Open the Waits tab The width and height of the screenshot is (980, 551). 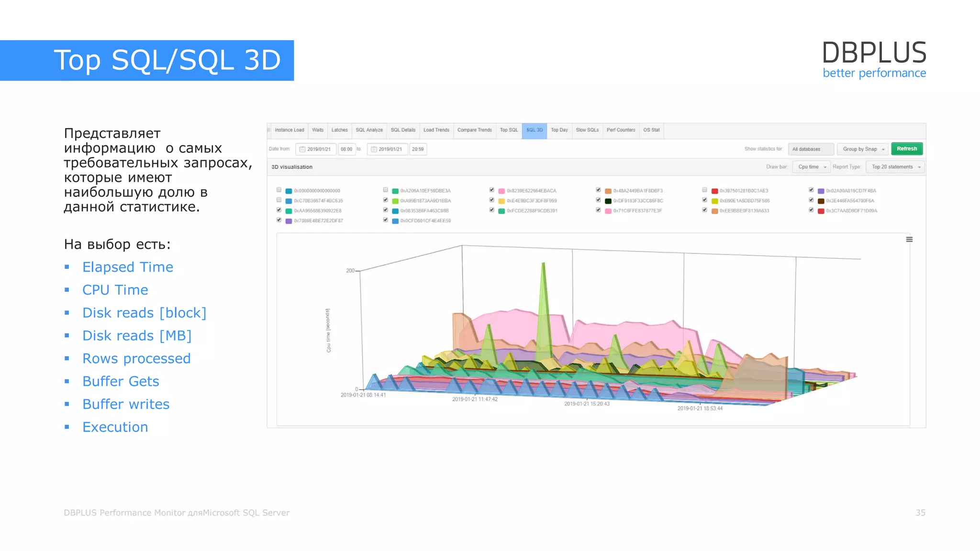[x=318, y=130]
